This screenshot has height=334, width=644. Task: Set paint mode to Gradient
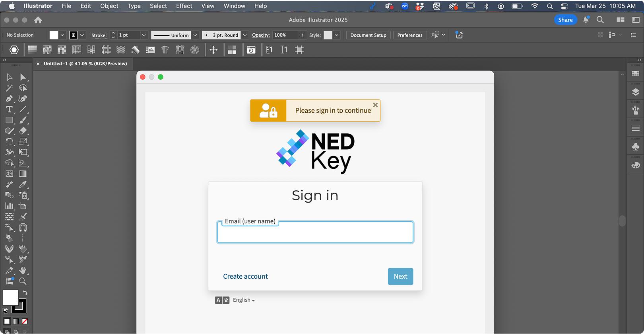(16, 321)
